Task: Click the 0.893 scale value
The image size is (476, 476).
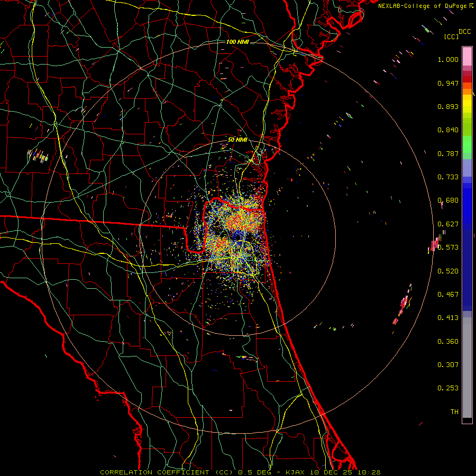Action: (x=448, y=106)
